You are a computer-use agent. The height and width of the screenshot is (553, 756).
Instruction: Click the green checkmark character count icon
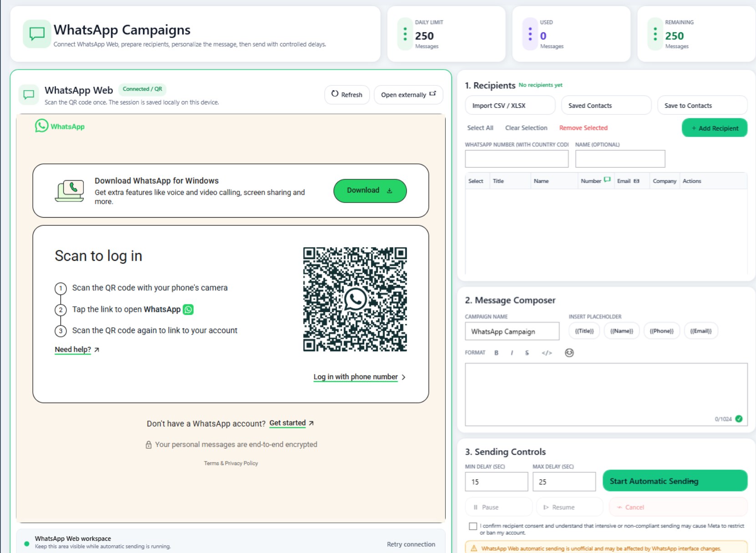[x=739, y=419]
